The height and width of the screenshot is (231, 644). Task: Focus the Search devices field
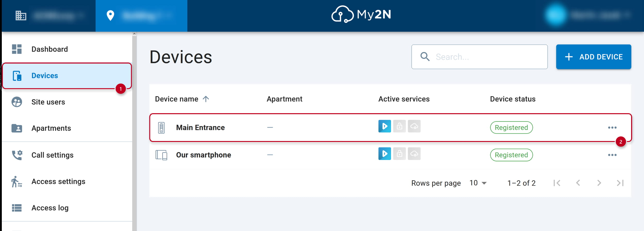tap(479, 57)
